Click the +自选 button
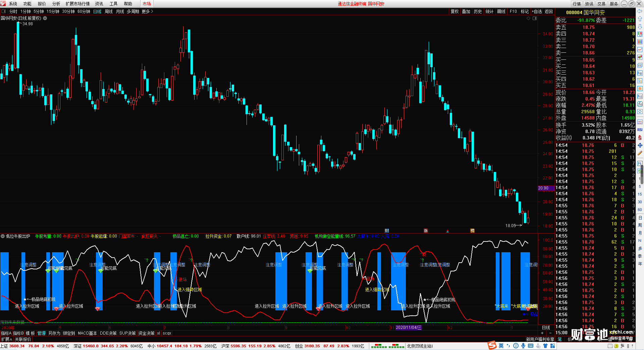The width and height of the screenshot is (644, 350). tap(537, 11)
